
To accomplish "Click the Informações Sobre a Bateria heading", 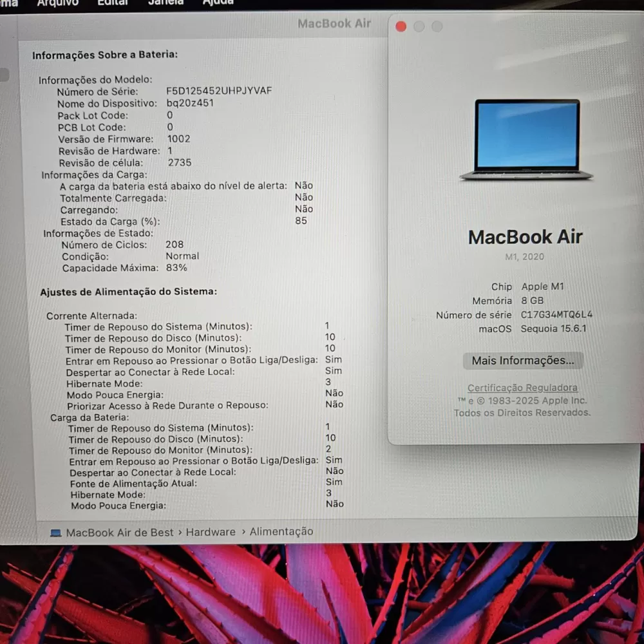I will (x=105, y=55).
